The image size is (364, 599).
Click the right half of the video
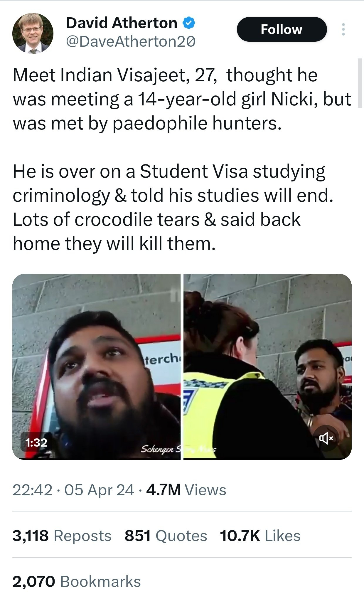[x=267, y=367]
